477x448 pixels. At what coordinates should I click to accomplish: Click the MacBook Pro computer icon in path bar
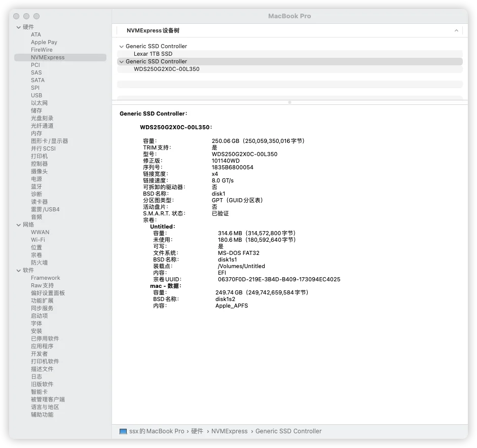[x=123, y=431]
